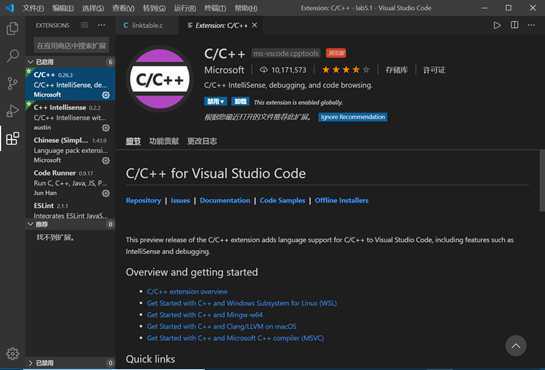Switch to the linktable.c tab
Viewport: 545px width, 370px height.
(146, 25)
